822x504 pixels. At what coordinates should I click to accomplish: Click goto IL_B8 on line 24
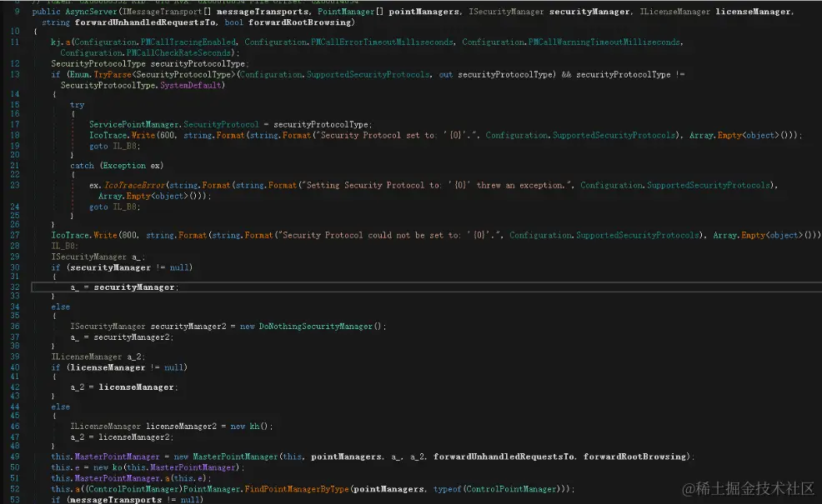tap(113, 207)
